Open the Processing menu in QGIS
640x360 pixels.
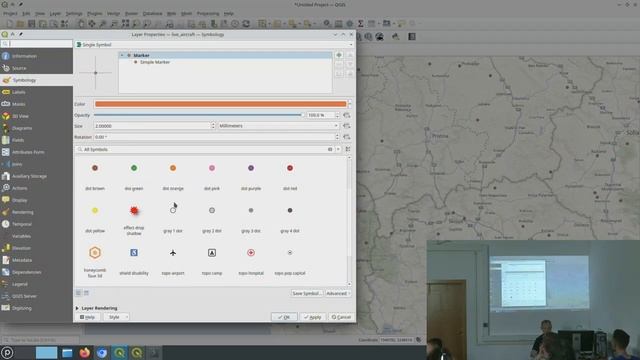coord(208,13)
